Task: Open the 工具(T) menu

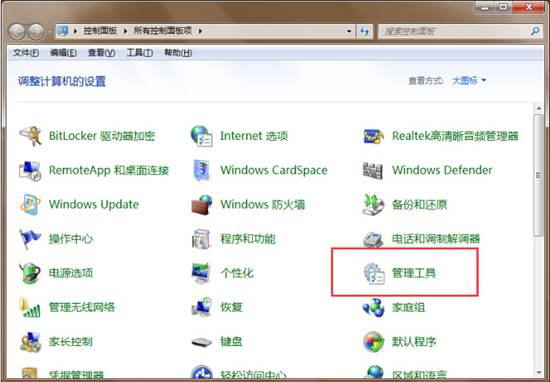Action: tap(140, 53)
